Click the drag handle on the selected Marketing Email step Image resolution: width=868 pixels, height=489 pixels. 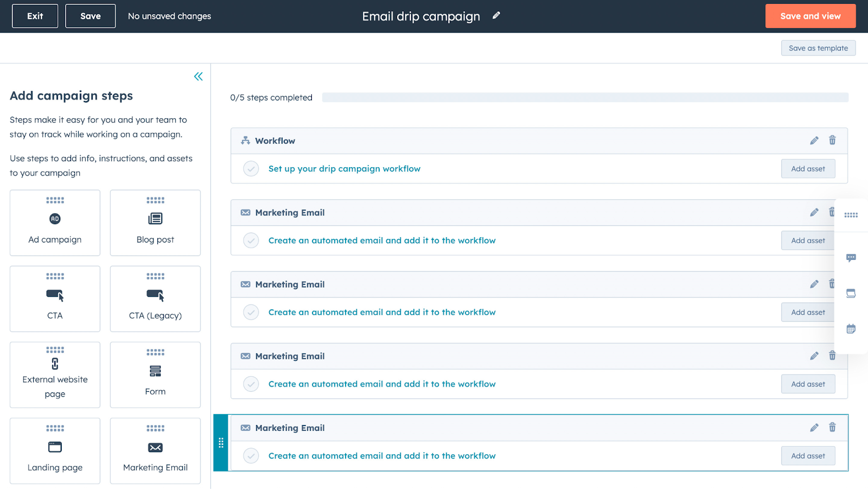[221, 443]
